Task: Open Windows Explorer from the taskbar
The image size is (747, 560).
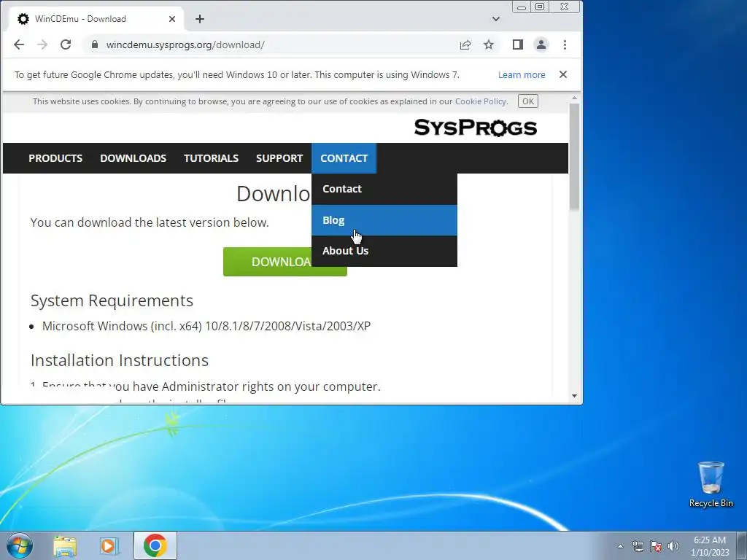Action: (65, 545)
